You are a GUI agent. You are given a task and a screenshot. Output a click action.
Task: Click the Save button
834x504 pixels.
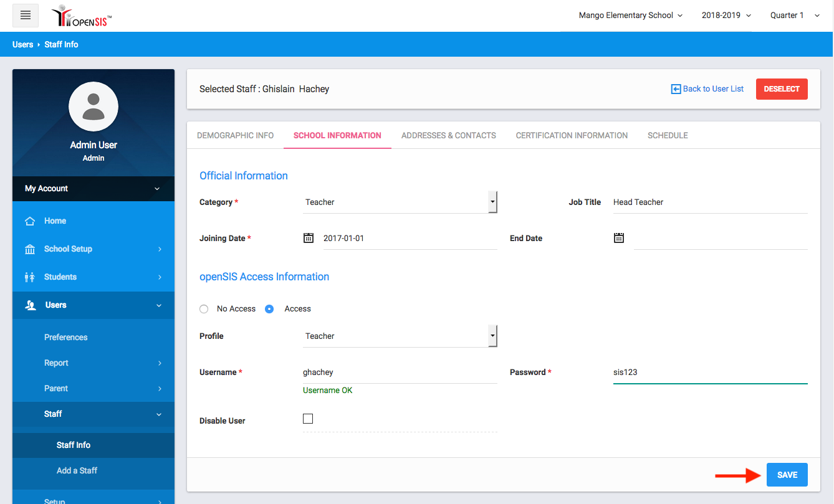(787, 475)
